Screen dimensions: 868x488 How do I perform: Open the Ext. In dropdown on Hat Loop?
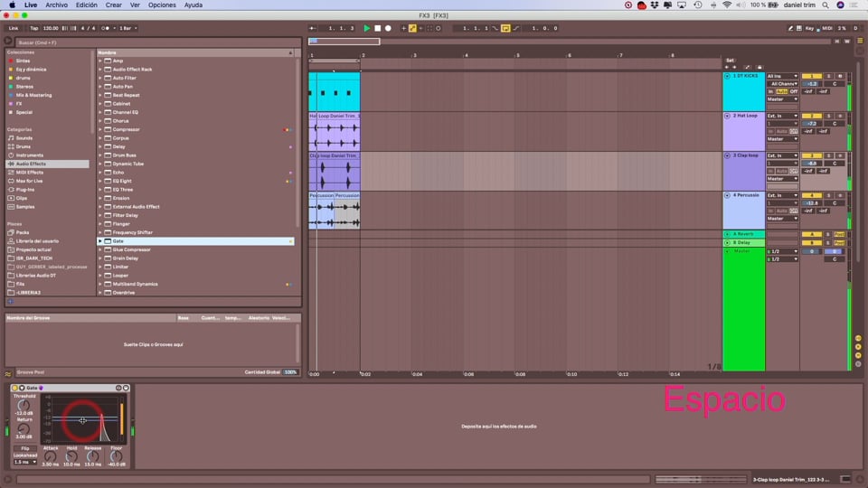[782, 117]
